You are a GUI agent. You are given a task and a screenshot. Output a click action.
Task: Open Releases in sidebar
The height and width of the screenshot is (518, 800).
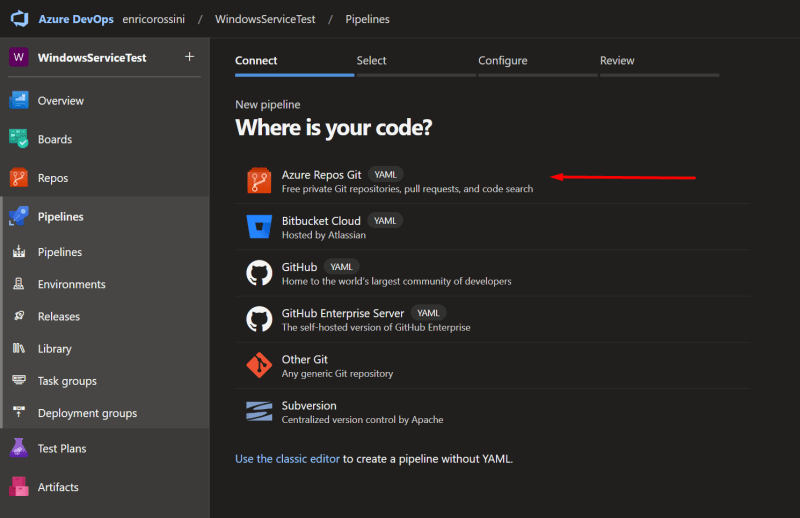click(59, 316)
